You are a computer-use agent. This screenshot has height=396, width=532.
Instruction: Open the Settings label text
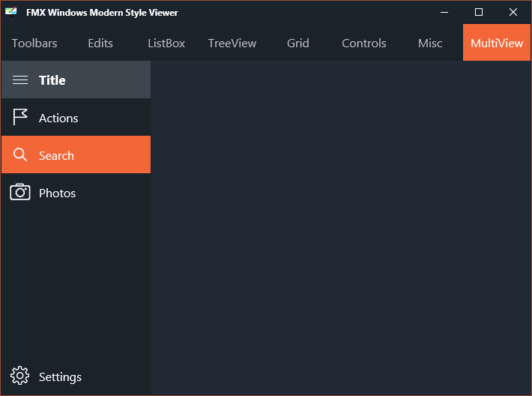click(x=60, y=377)
